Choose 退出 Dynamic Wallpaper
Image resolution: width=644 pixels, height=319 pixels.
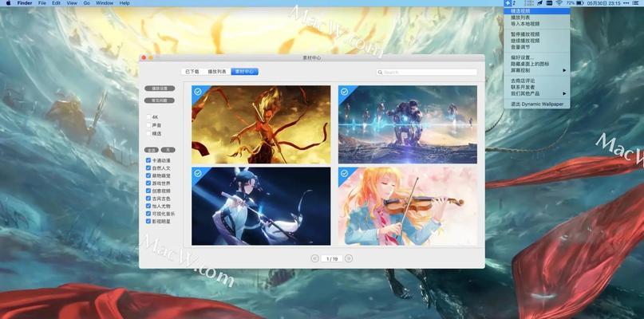537,104
